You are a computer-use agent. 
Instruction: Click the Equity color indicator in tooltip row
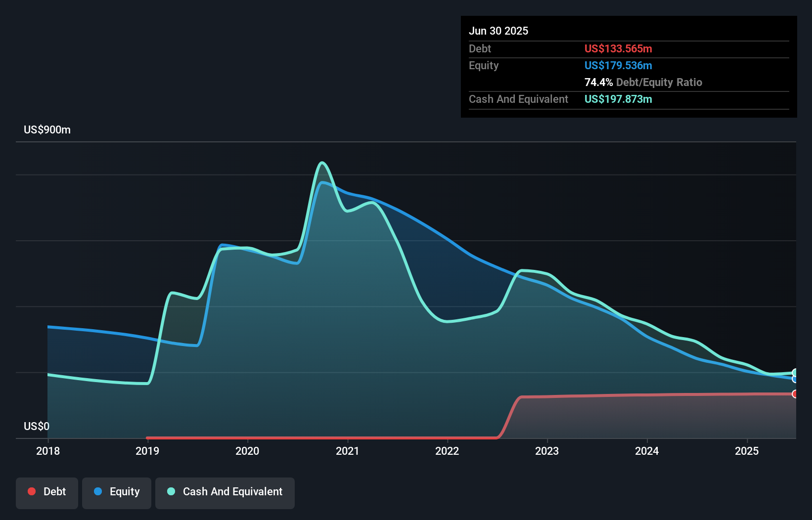click(618, 65)
